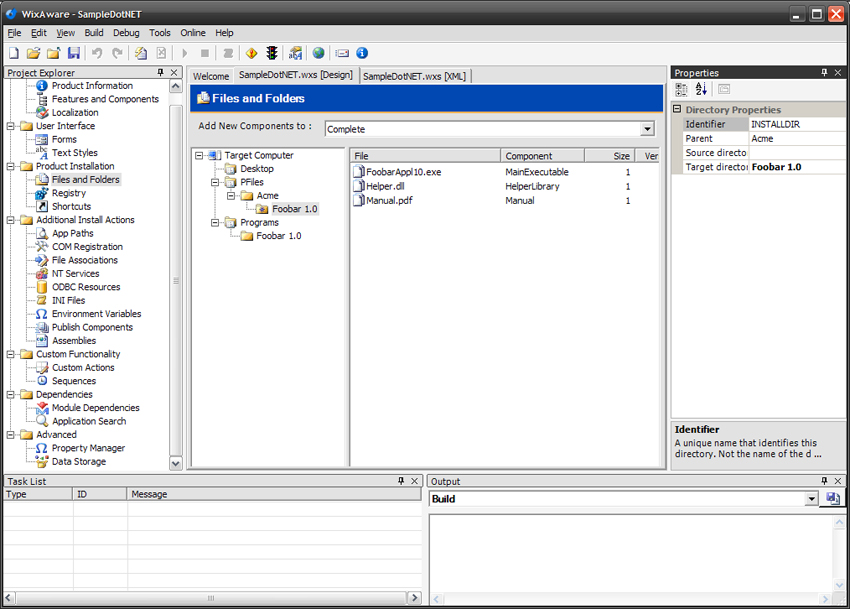The image size is (850, 609).
Task: Click the play/run toolbar icon
Action: [x=184, y=53]
